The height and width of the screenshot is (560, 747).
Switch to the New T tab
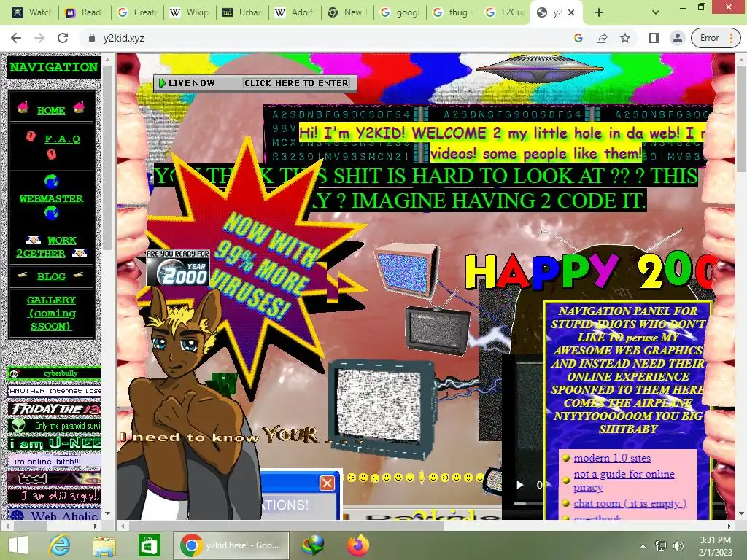click(x=347, y=12)
